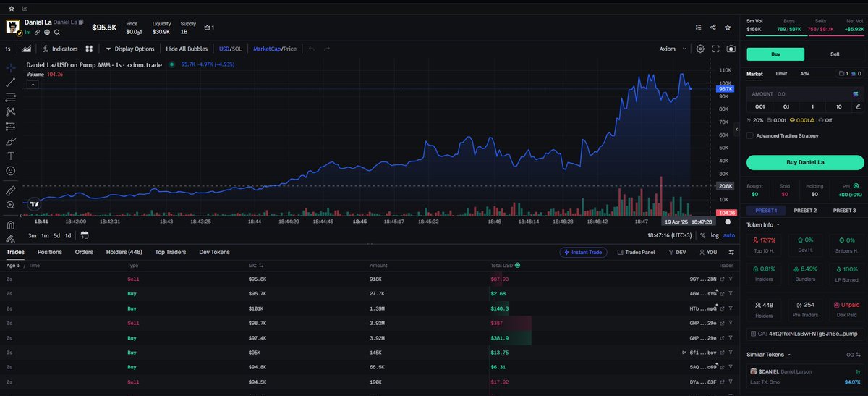This screenshot has height=396, width=868.
Task: Collapse the right trading side panel
Action: point(736,130)
